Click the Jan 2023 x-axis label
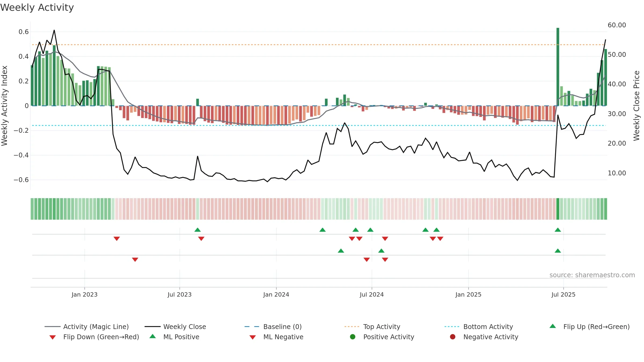Screen dimensions: 644x362 85,294
